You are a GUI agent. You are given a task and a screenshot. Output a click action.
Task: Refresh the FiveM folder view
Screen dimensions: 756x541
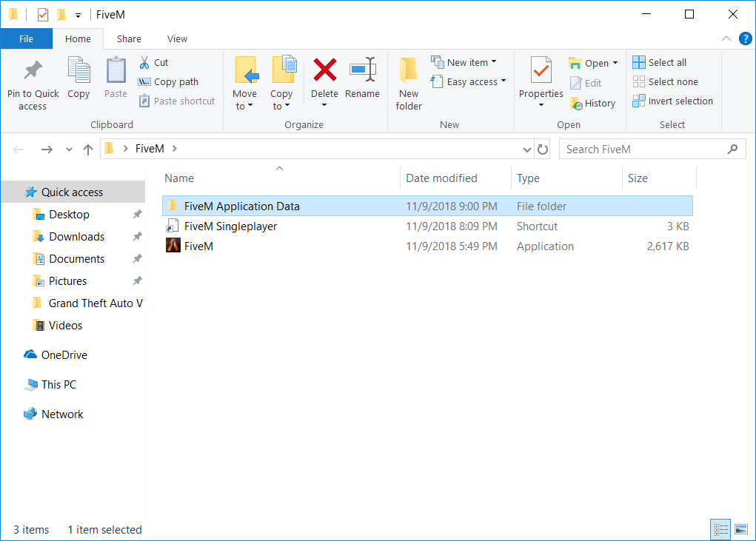coord(543,149)
